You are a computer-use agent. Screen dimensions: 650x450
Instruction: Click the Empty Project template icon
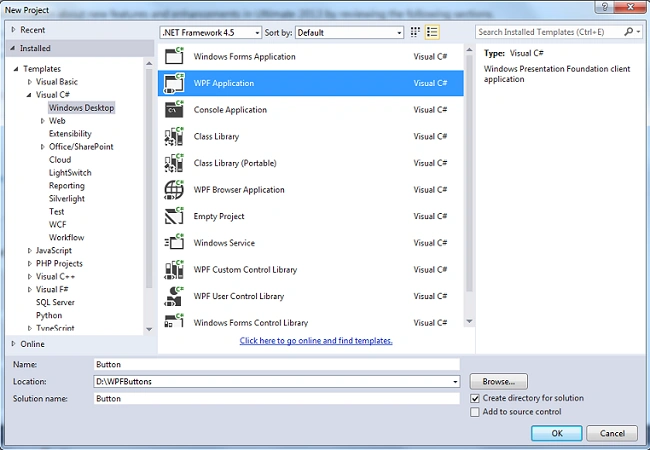pos(174,216)
